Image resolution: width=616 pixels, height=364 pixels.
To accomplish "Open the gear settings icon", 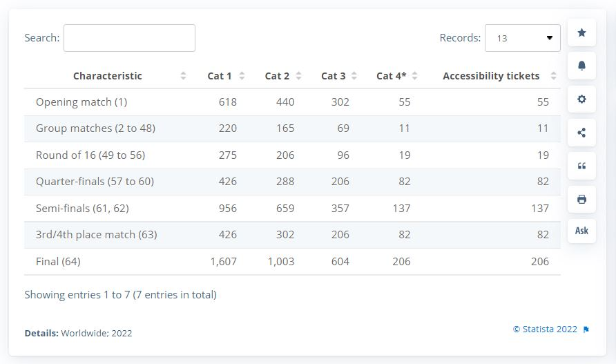I will point(581,99).
